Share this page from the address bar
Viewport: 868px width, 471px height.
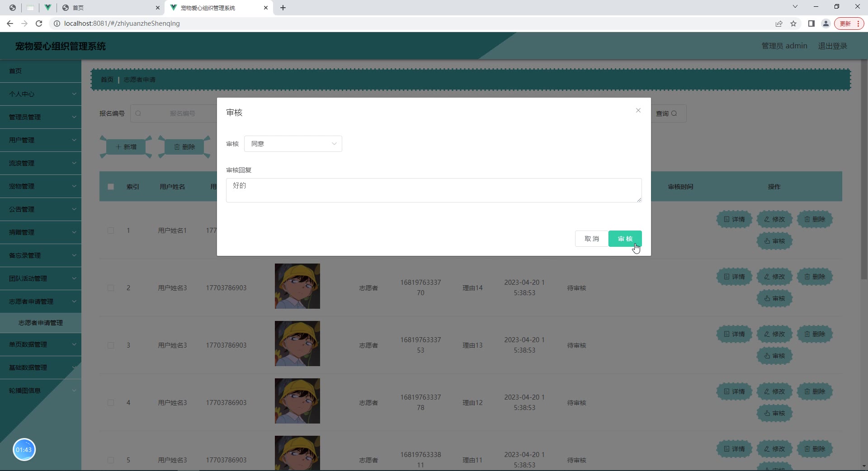click(x=779, y=24)
